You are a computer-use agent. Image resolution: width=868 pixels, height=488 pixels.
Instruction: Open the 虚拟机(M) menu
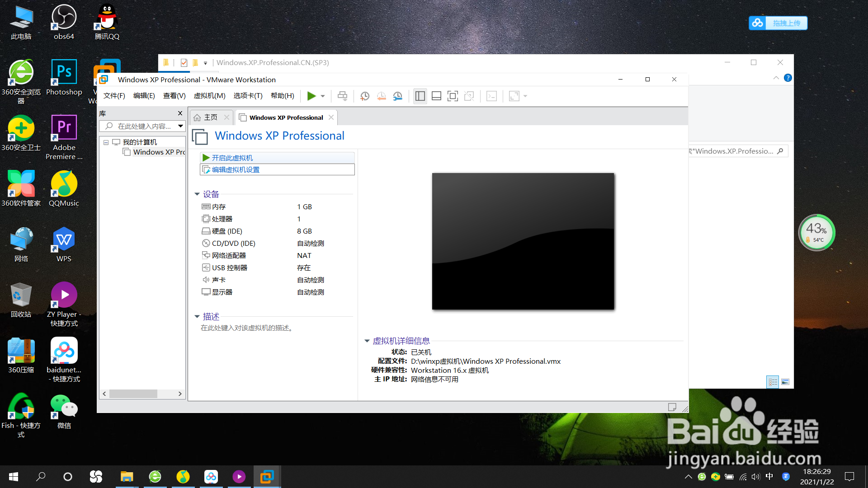pyautogui.click(x=209, y=96)
